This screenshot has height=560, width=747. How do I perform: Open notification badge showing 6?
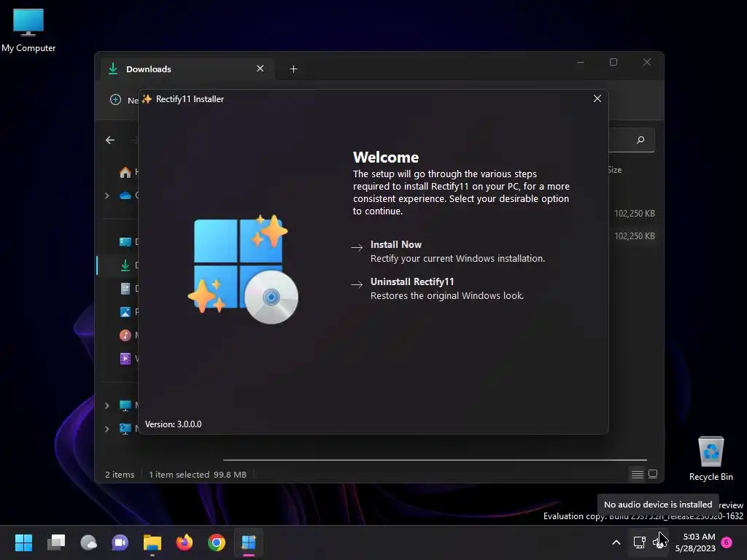pos(727,542)
